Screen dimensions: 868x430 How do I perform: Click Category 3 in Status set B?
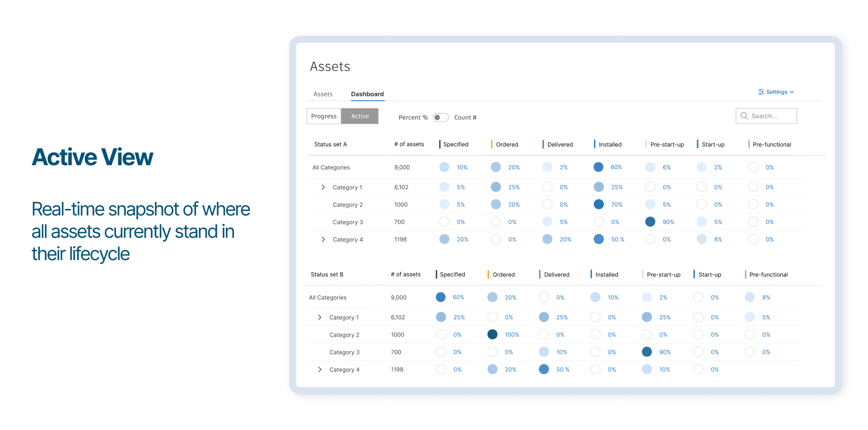344,352
